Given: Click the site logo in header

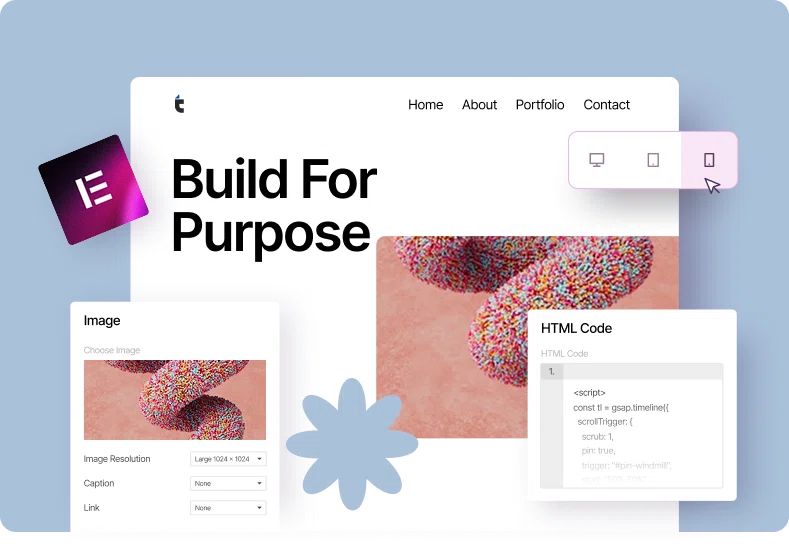Looking at the screenshot, I should [179, 104].
